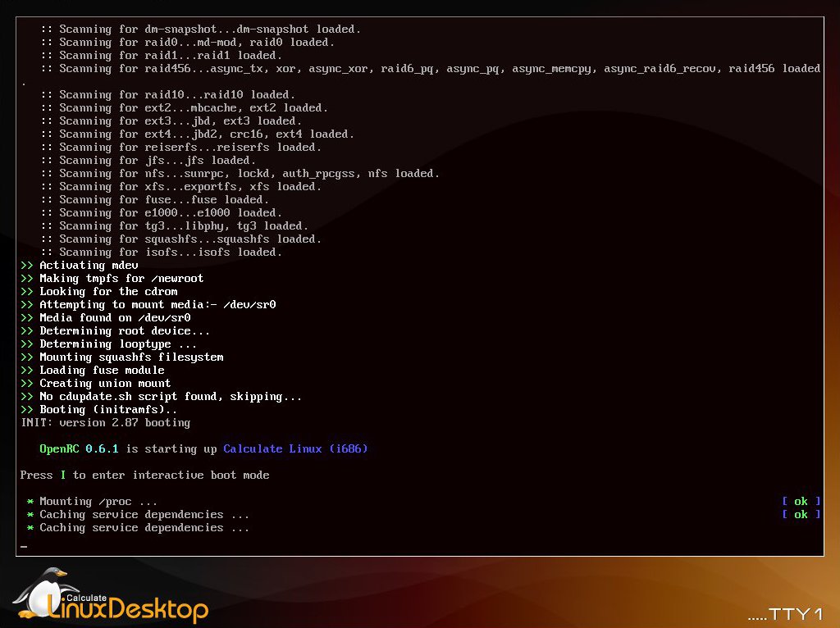The height and width of the screenshot is (628, 840).
Task: Click the green >> marker before Activating mdev
Action: coord(27,266)
